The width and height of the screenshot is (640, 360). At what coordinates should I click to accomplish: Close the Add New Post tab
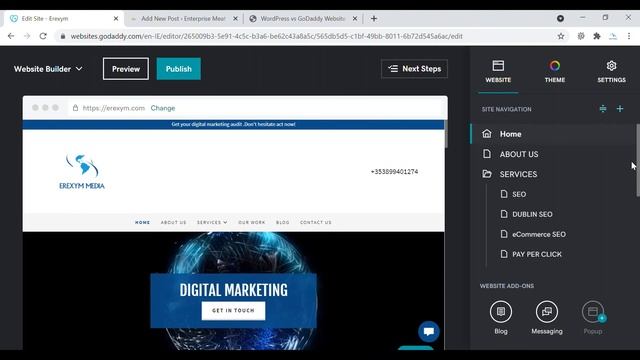click(236, 18)
